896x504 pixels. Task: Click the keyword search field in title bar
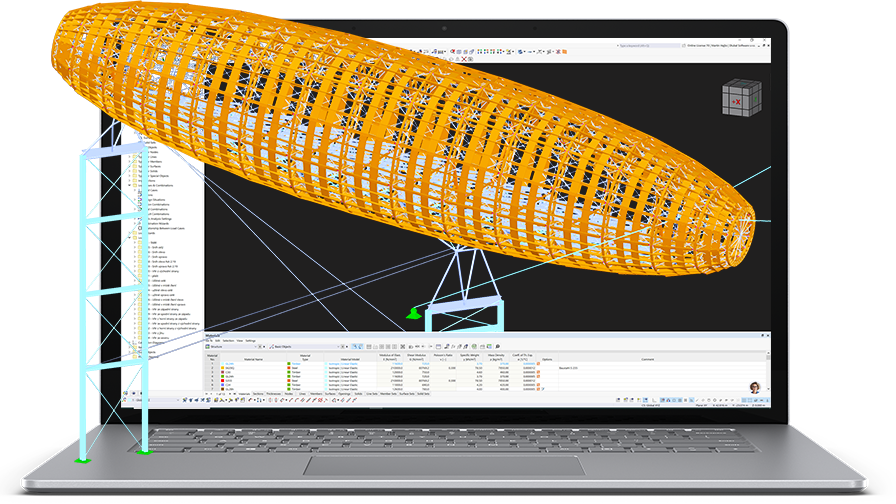tap(649, 45)
